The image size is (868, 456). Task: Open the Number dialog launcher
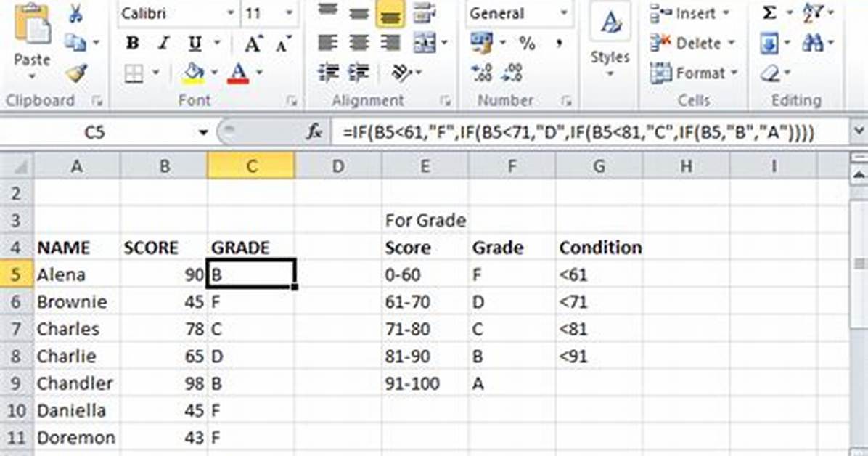click(x=566, y=101)
